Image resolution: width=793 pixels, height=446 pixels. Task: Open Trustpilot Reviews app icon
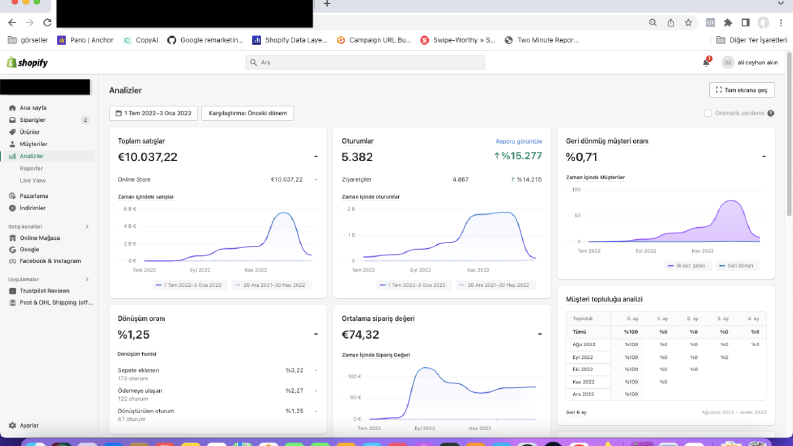pyautogui.click(x=12, y=291)
